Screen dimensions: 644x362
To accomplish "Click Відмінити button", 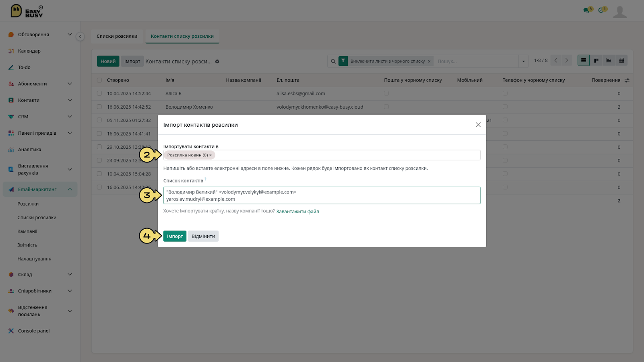I will click(x=203, y=237).
